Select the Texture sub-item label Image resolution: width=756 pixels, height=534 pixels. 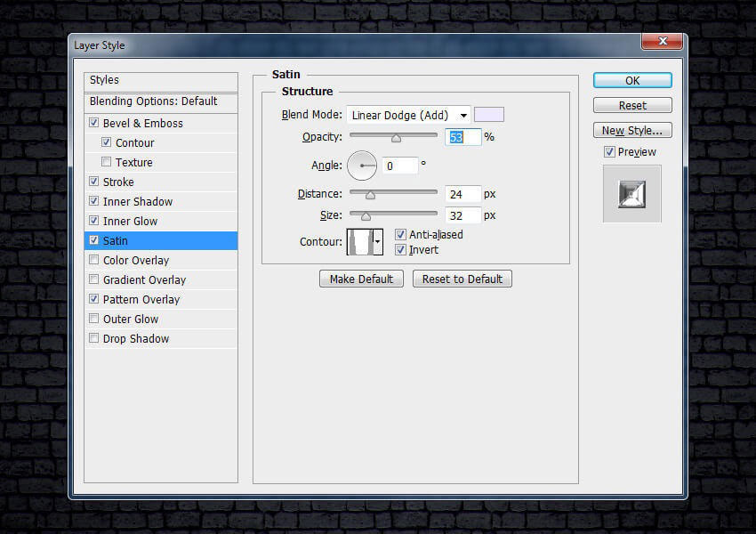click(134, 162)
